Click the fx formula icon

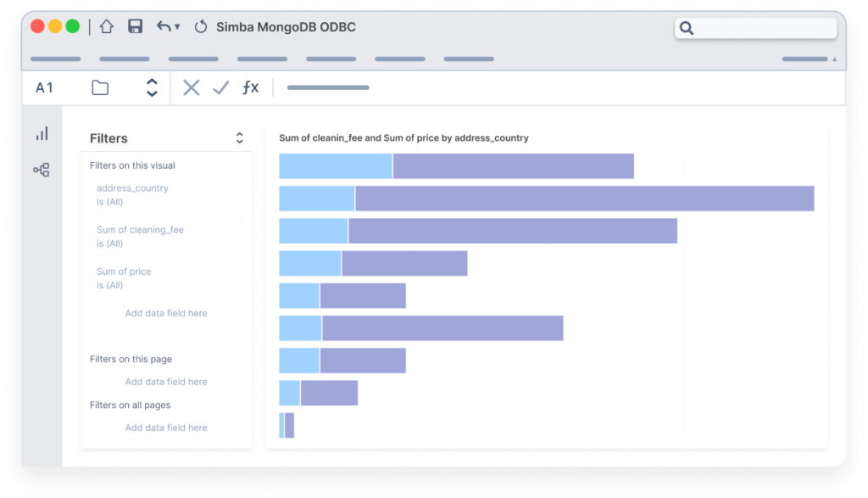(250, 87)
